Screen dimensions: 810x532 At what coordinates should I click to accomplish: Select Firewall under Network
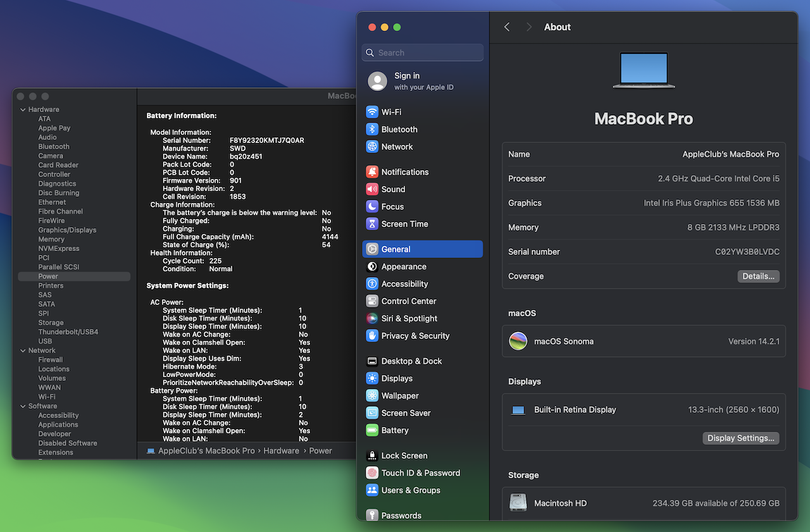point(51,360)
